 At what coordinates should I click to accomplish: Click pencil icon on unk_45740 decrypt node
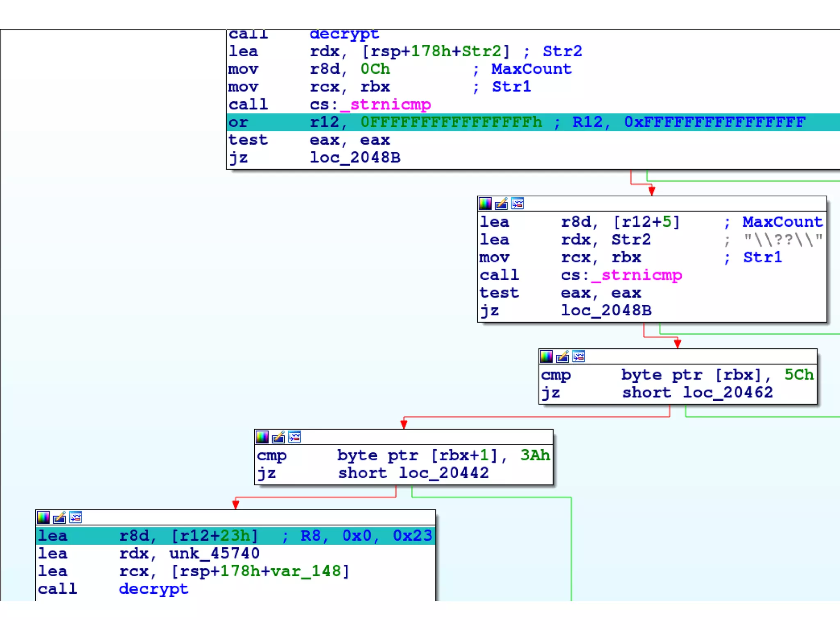(59, 518)
